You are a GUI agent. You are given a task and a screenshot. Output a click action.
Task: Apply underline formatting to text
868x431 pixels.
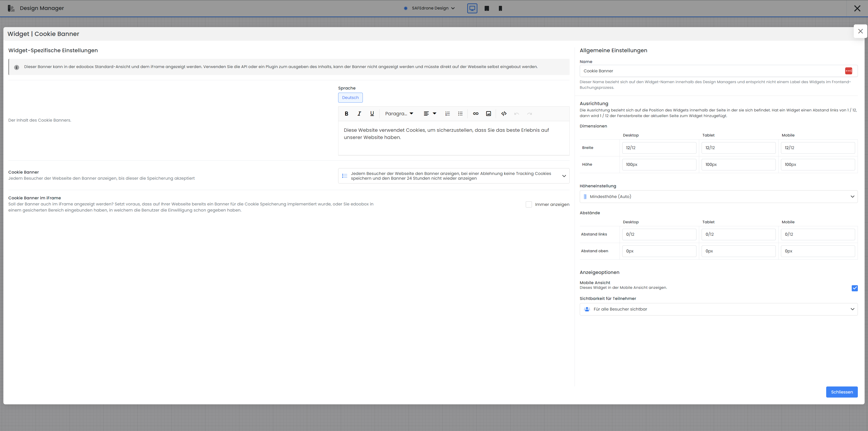pos(372,114)
